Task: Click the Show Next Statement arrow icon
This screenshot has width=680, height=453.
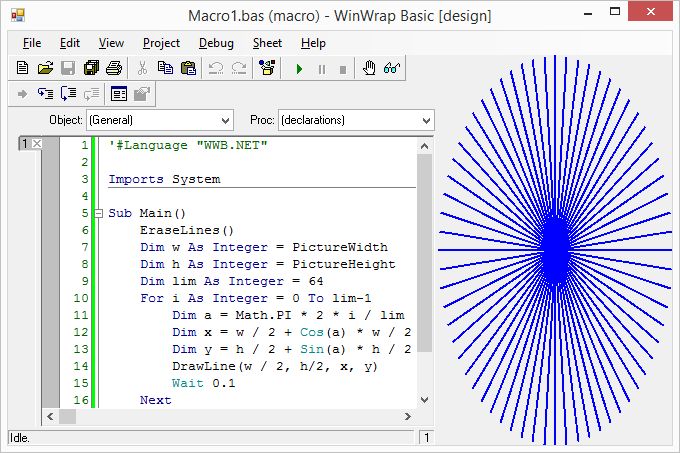Action: click(22, 94)
